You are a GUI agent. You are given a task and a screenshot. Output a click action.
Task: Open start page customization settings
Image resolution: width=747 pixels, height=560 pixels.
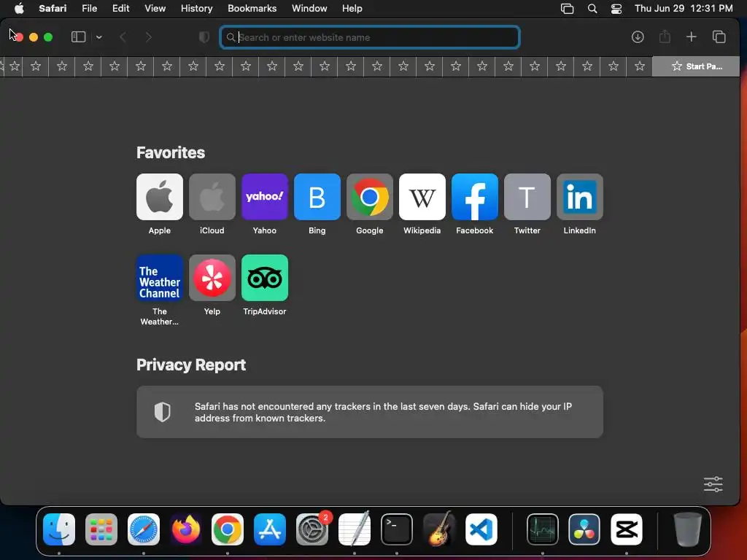713,484
